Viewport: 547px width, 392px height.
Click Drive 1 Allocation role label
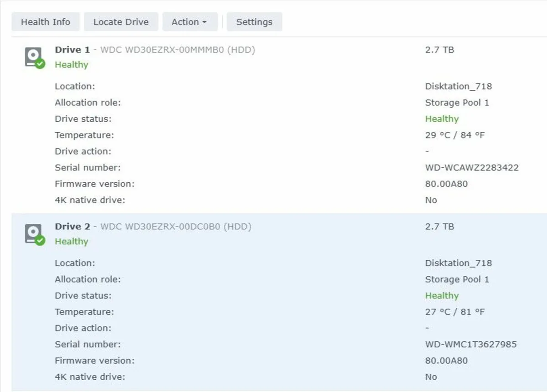88,103
